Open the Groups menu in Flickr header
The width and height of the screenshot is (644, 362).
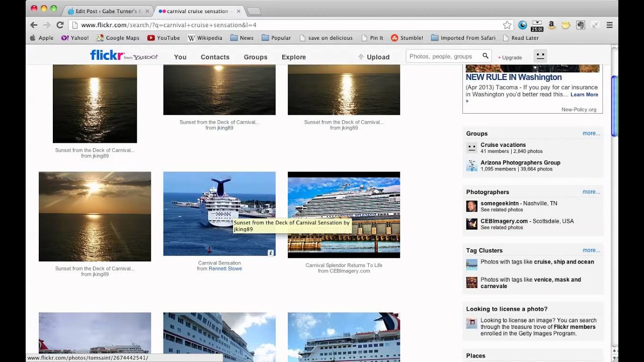(x=256, y=57)
